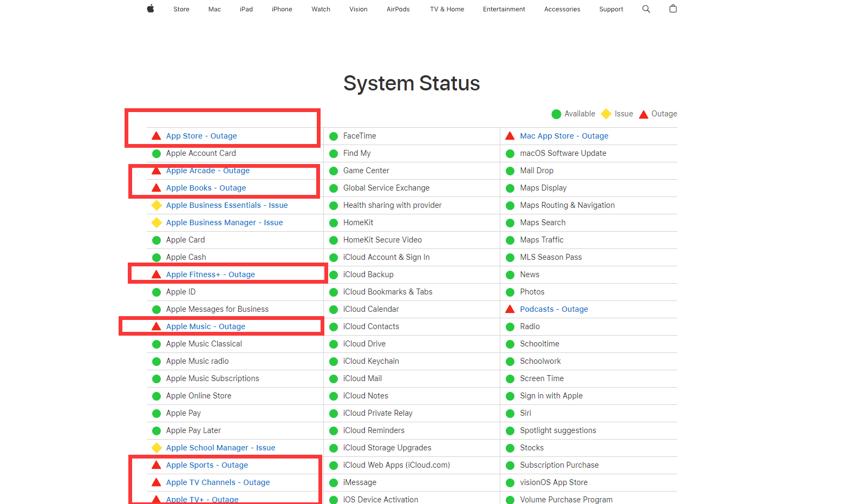Open the iPhone menu
The width and height of the screenshot is (848, 504).
(282, 9)
